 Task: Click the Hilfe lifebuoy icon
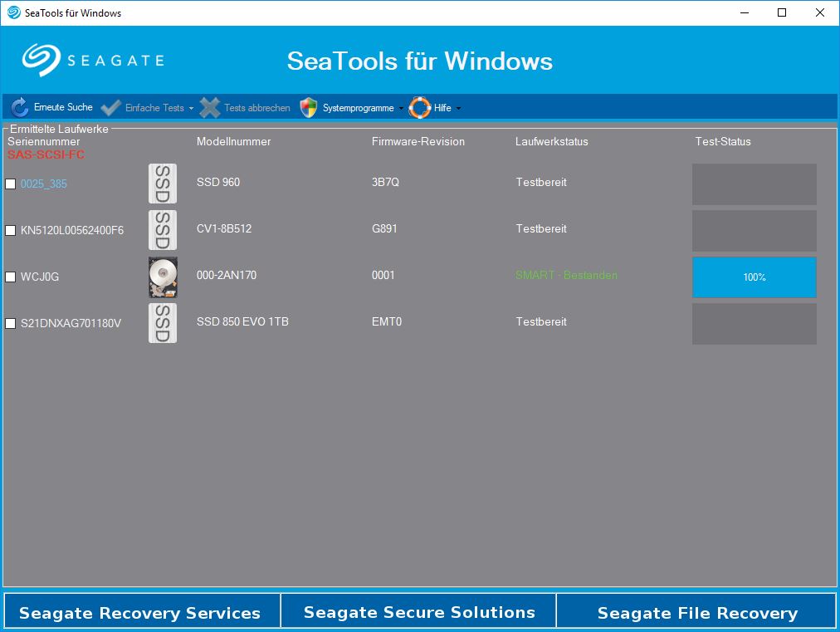click(x=419, y=108)
